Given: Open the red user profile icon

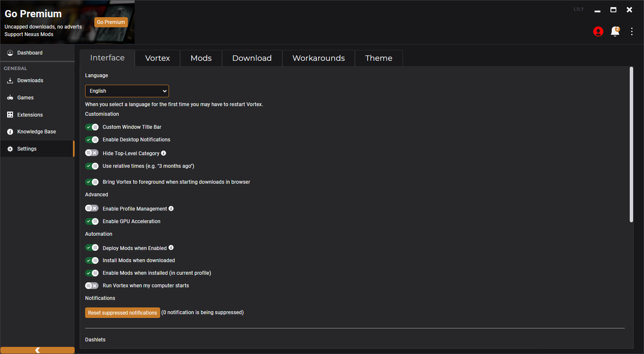Looking at the screenshot, I should pos(598,31).
